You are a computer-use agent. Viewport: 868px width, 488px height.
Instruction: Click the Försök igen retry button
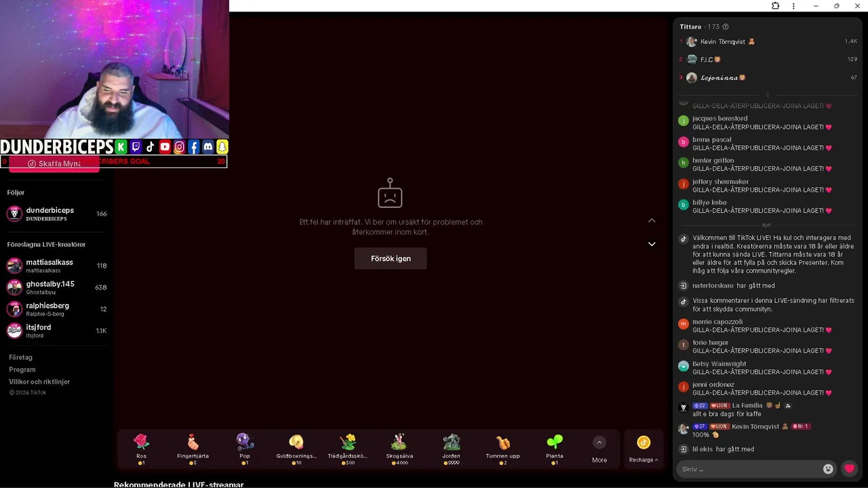[391, 258]
